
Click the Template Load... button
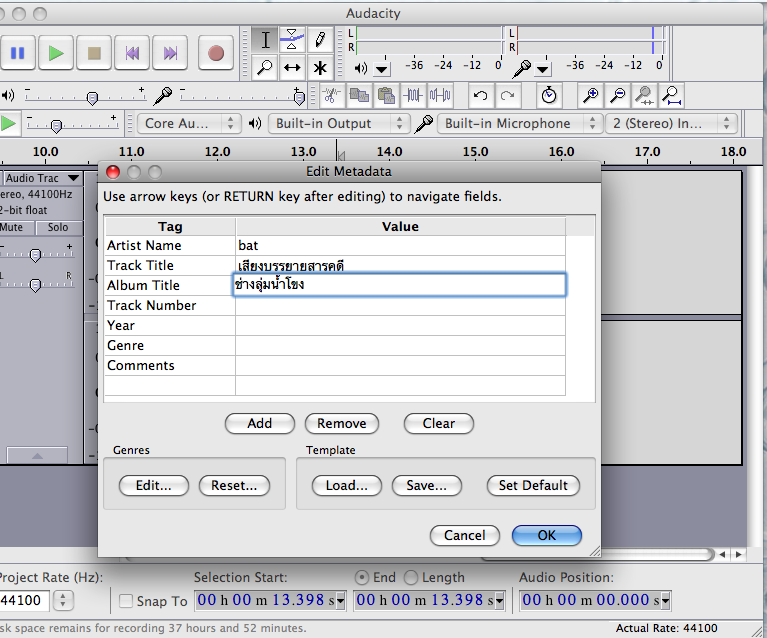[347, 485]
